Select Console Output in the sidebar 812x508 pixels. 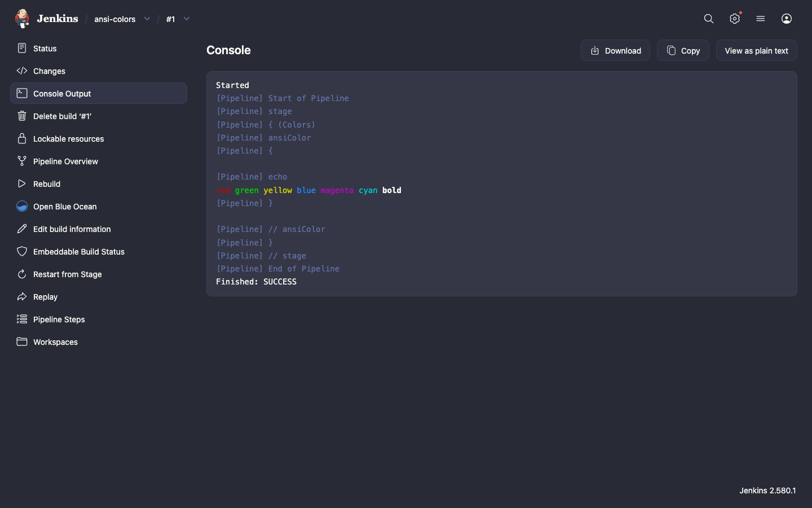(99, 93)
